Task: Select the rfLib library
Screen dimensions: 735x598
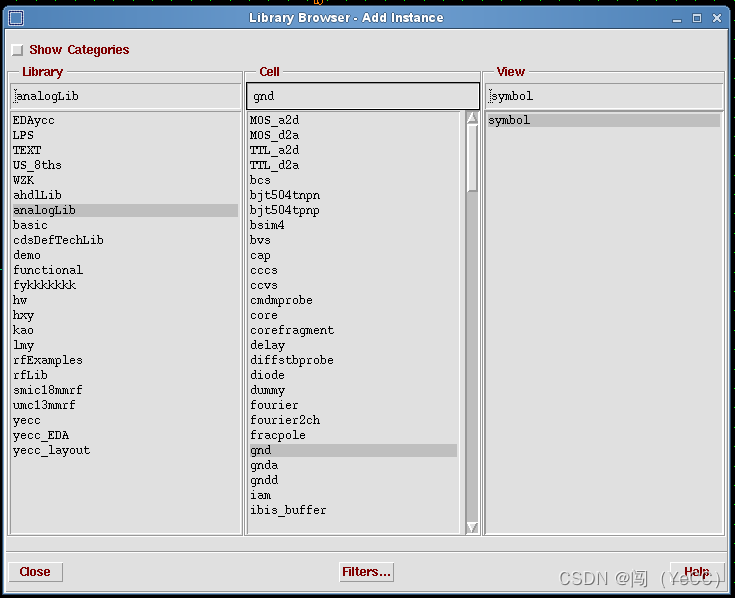Action: point(30,375)
